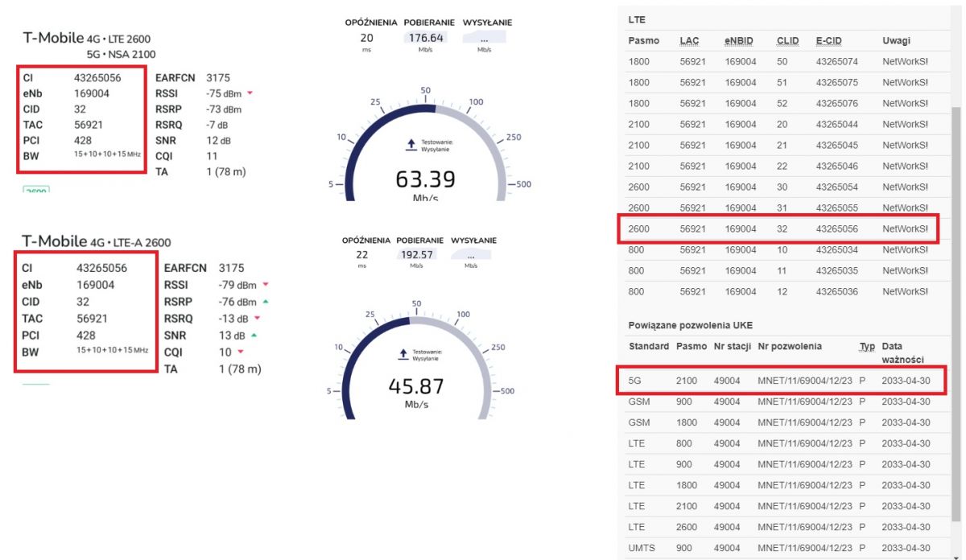Click the UMTS standard cell in the permits table
This screenshot has height=560, width=966.
(x=641, y=549)
